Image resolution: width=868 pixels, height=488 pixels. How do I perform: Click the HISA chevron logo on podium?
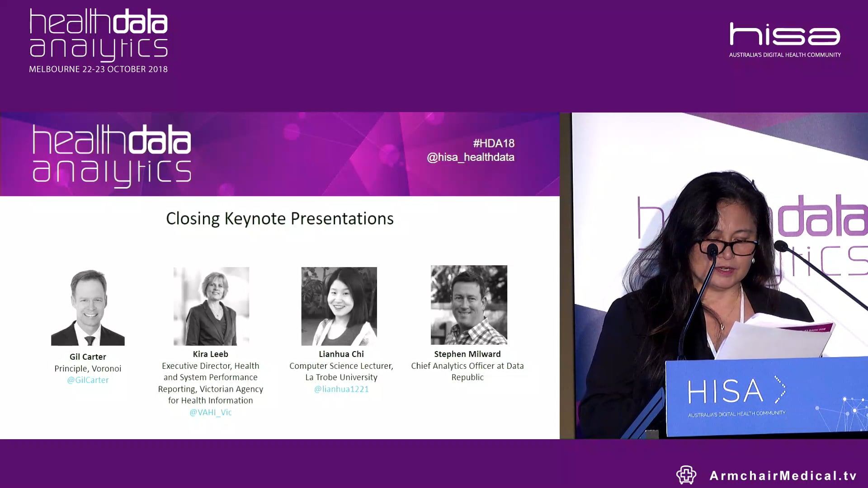pos(736,391)
